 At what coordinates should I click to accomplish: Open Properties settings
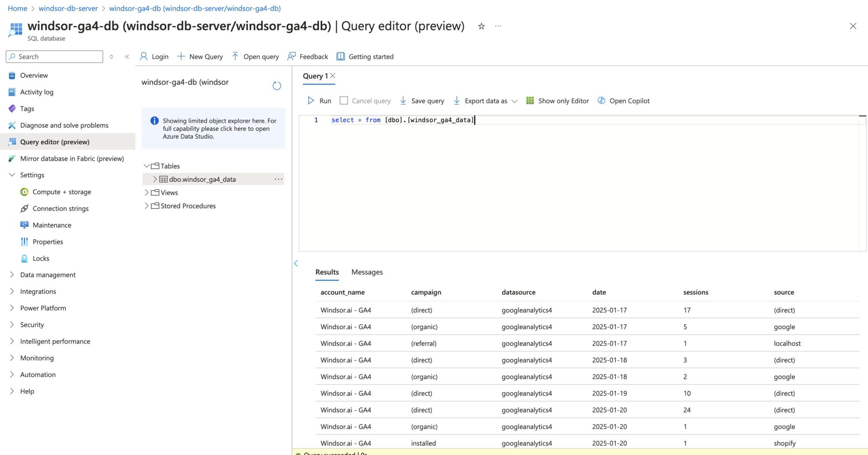[x=48, y=242]
